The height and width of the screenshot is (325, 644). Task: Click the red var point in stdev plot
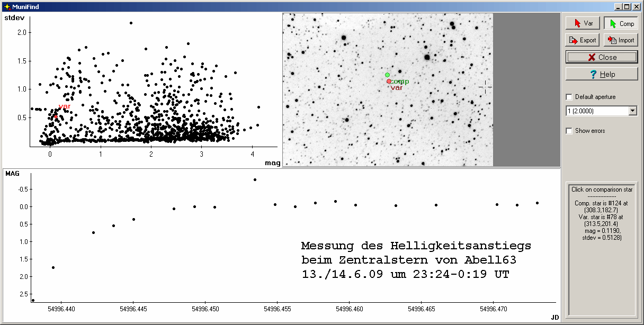(56, 116)
